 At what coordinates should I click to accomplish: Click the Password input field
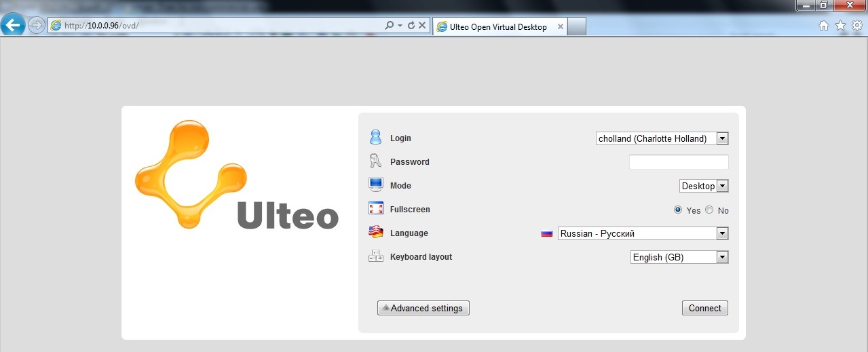point(678,162)
